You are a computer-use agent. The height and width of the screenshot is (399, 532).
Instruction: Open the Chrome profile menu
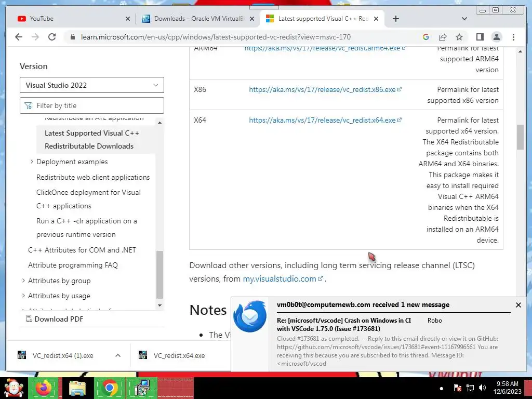pos(497,37)
